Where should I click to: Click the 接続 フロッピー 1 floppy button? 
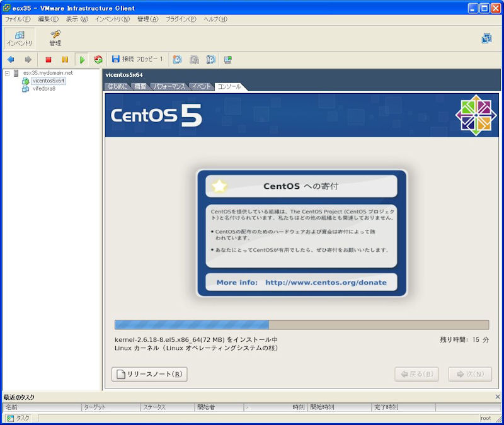pos(137,59)
